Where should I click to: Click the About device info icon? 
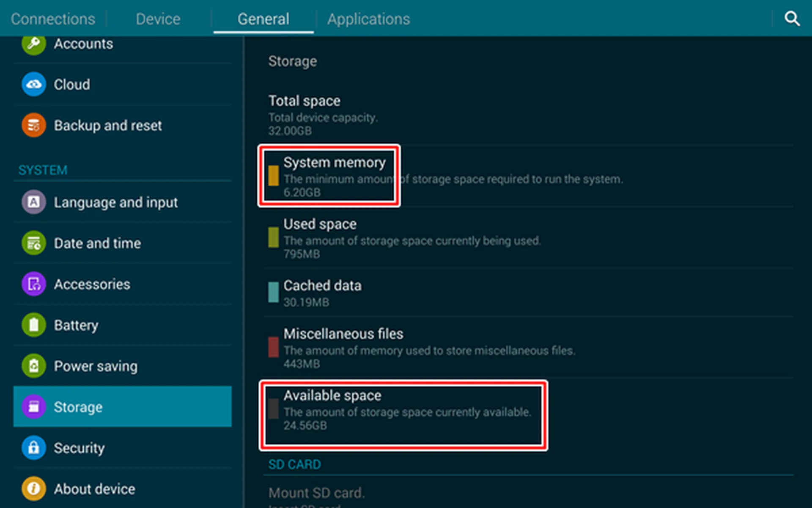[x=33, y=488]
